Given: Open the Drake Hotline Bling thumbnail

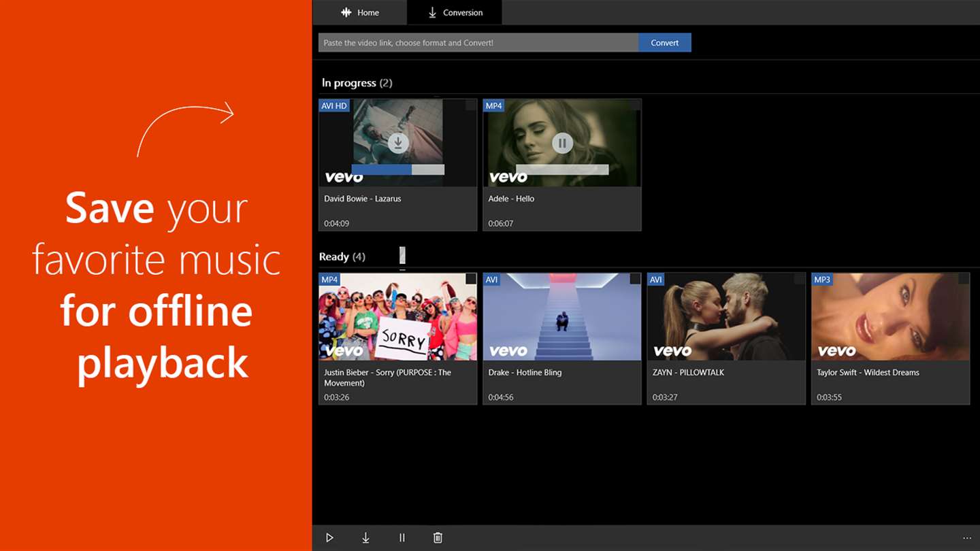Looking at the screenshot, I should pos(562,317).
